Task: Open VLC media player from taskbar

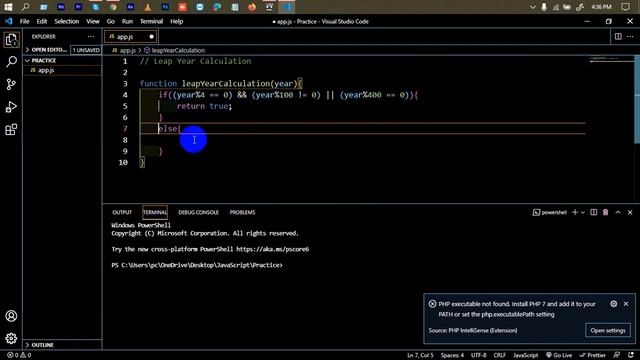Action: click(148, 7)
